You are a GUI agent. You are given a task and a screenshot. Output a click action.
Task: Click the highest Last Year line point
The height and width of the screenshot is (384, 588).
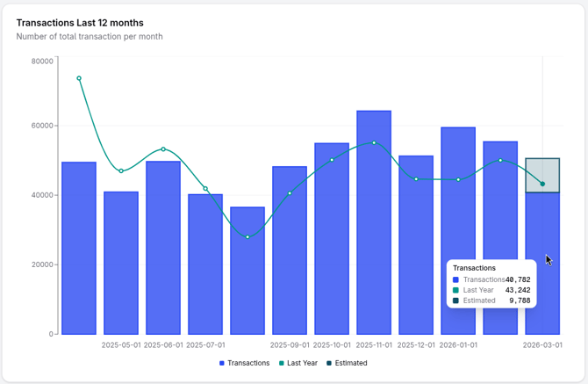(x=79, y=78)
